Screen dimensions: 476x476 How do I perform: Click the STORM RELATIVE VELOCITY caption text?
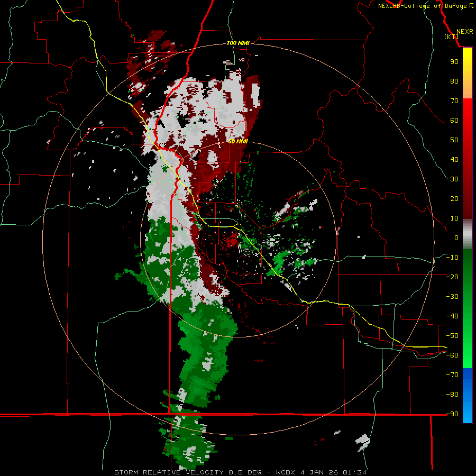point(169,472)
